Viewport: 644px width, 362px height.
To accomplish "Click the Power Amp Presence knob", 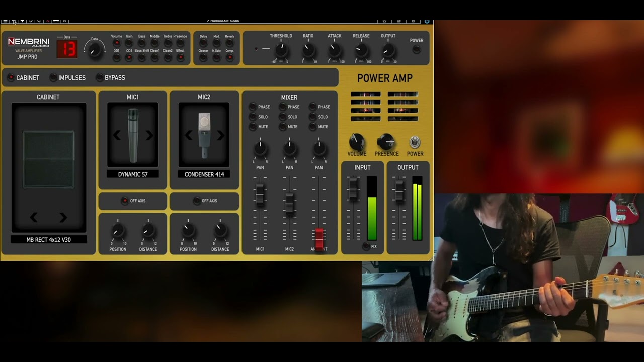I will click(x=386, y=142).
